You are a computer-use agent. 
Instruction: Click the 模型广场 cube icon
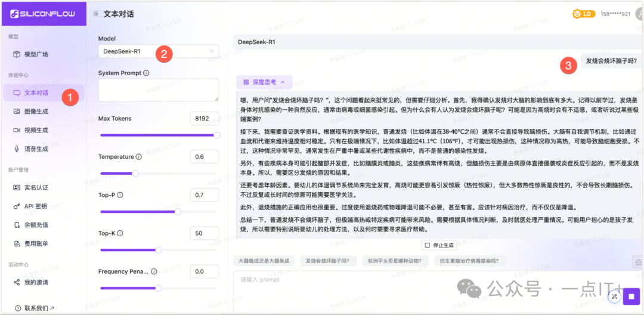coord(17,54)
